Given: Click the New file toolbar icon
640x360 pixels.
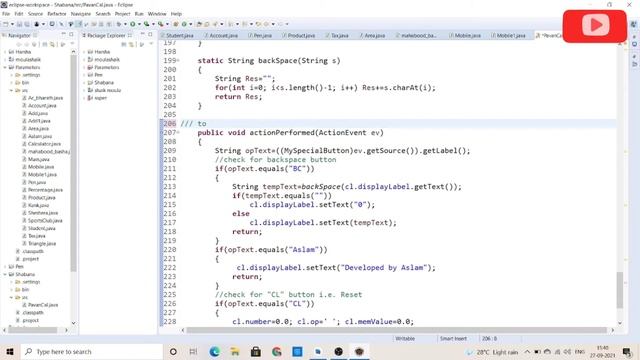Looking at the screenshot, I should tap(6, 24).
